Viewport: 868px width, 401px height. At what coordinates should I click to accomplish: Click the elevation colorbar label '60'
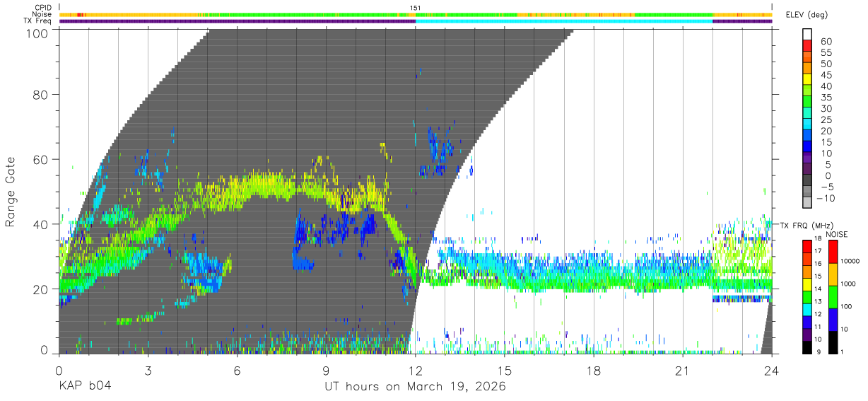(826, 42)
